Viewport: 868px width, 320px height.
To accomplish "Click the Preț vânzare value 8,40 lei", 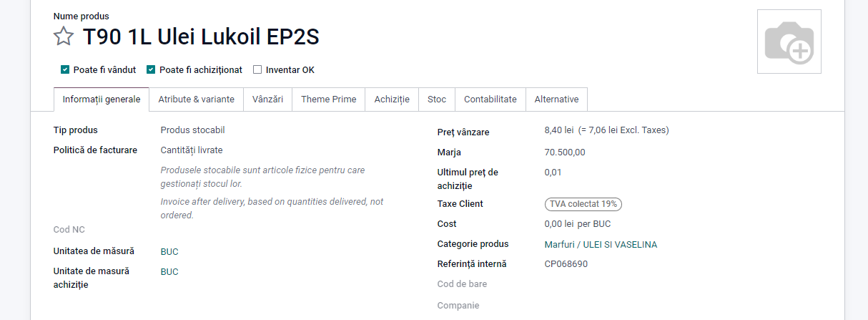I will 558,130.
